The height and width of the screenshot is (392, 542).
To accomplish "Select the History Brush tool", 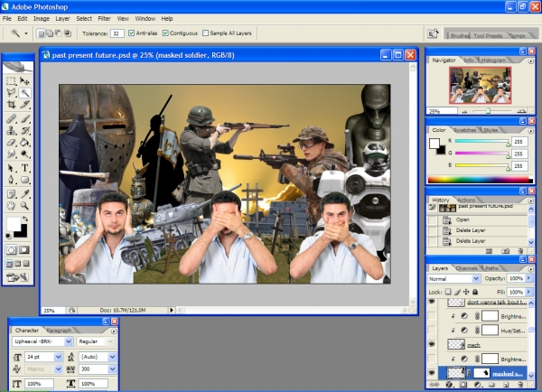I will click(24, 131).
